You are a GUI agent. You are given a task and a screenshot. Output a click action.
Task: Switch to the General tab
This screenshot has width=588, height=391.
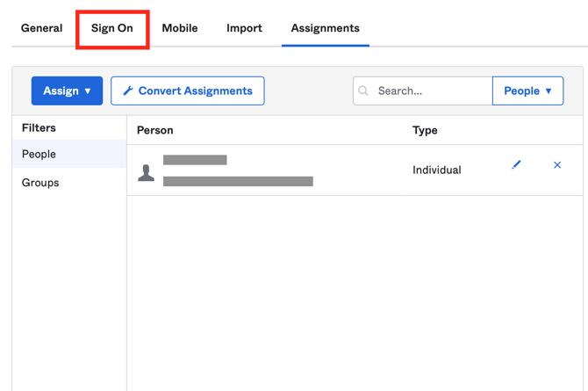coord(41,28)
